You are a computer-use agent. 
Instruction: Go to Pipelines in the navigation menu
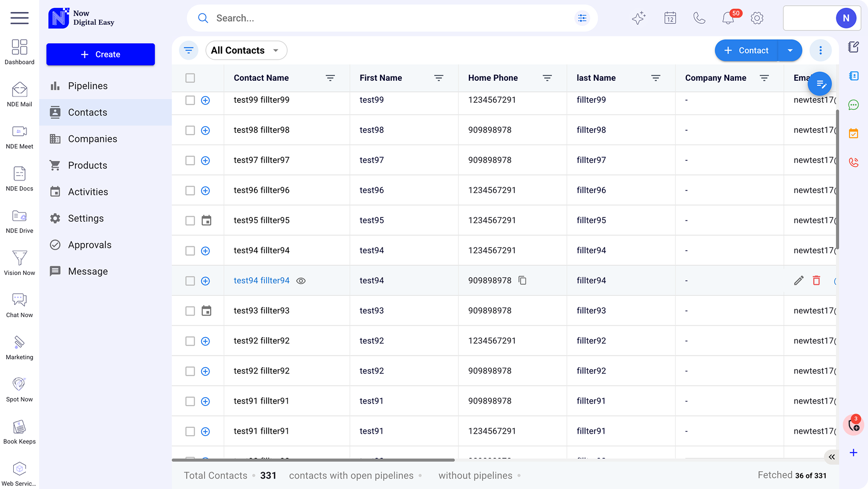(x=88, y=86)
